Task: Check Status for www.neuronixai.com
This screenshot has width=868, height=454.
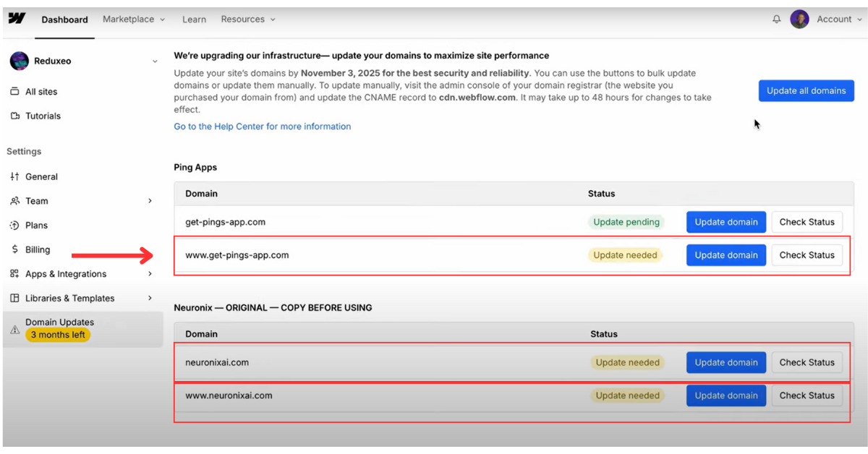Action: [x=807, y=395]
